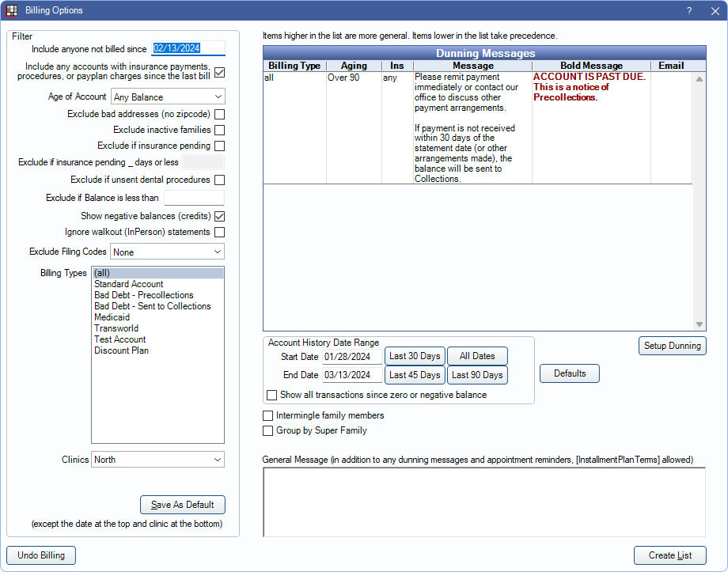Disable Show negative balances (credits)
The width and height of the screenshot is (728, 572).
219,216
